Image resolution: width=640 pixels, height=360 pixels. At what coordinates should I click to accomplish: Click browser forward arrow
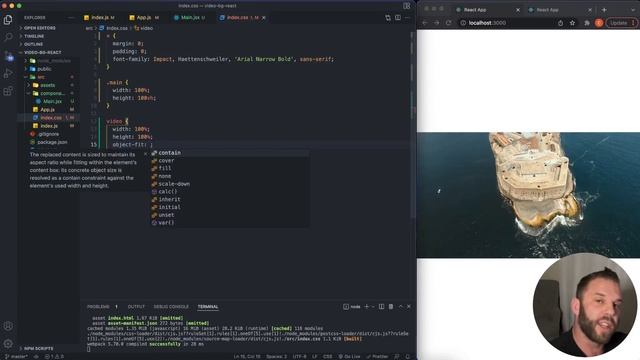pyautogui.click(x=436, y=23)
